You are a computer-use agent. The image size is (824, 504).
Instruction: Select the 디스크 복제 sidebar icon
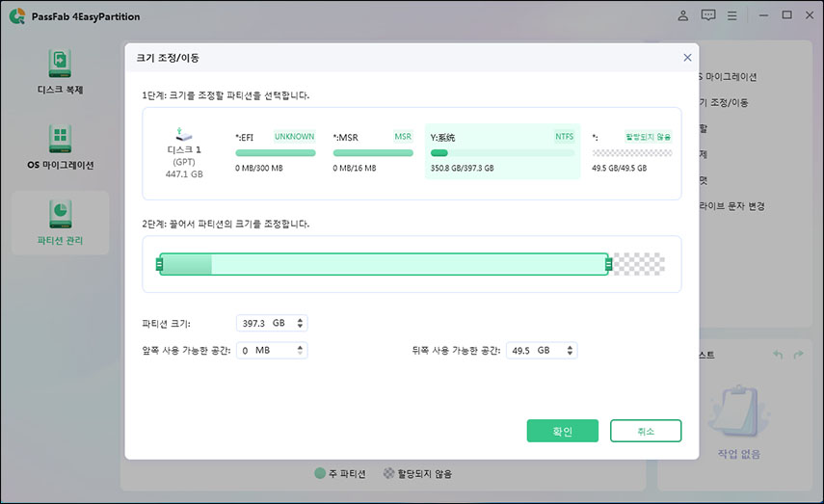(60, 63)
